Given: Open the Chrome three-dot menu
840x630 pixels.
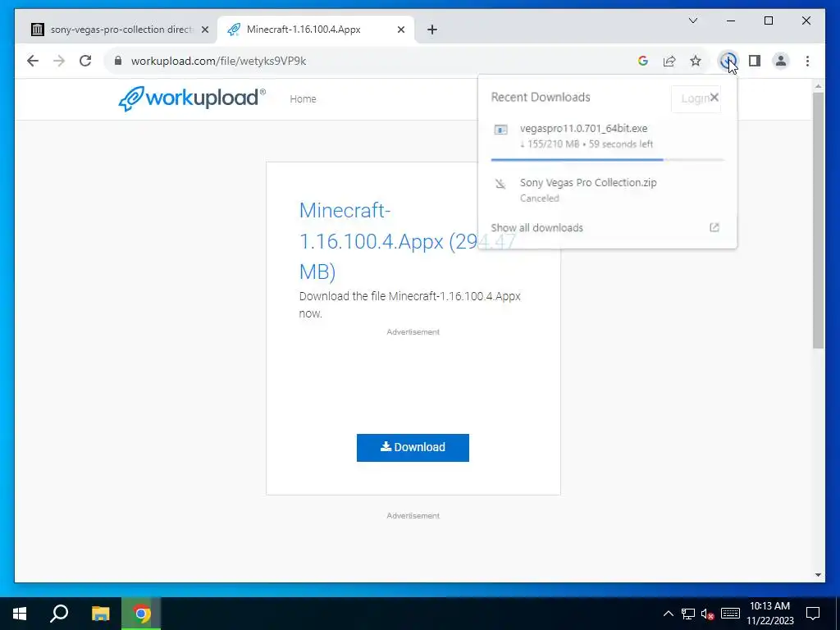Looking at the screenshot, I should (x=807, y=61).
